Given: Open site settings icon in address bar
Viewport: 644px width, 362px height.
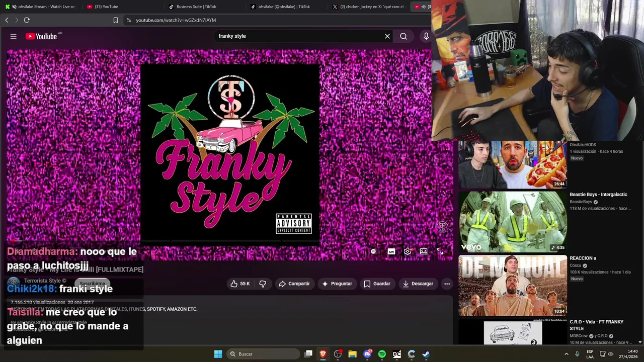Looking at the screenshot, I should pyautogui.click(x=129, y=20).
